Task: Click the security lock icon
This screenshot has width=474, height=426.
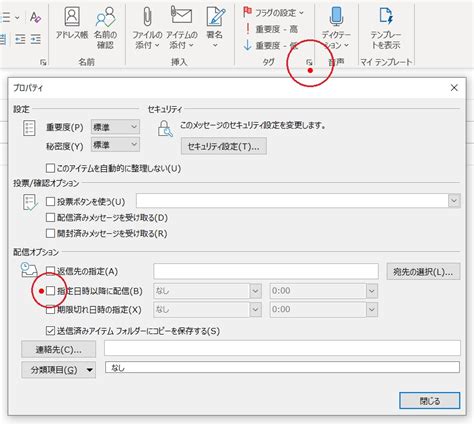Action: [165, 128]
